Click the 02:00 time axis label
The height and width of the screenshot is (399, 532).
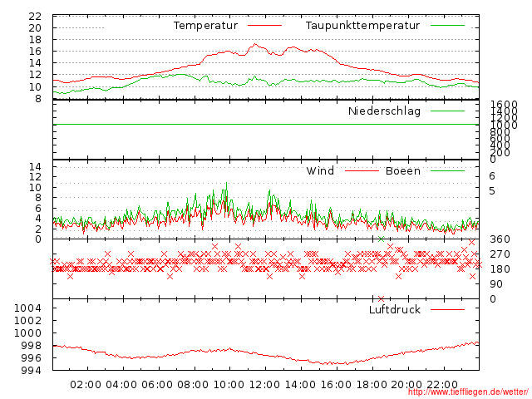[x=86, y=385]
